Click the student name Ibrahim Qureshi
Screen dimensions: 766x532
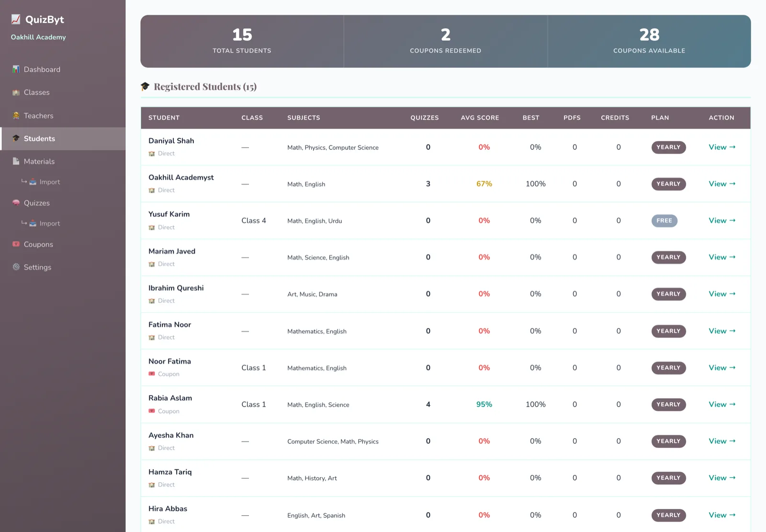point(176,288)
